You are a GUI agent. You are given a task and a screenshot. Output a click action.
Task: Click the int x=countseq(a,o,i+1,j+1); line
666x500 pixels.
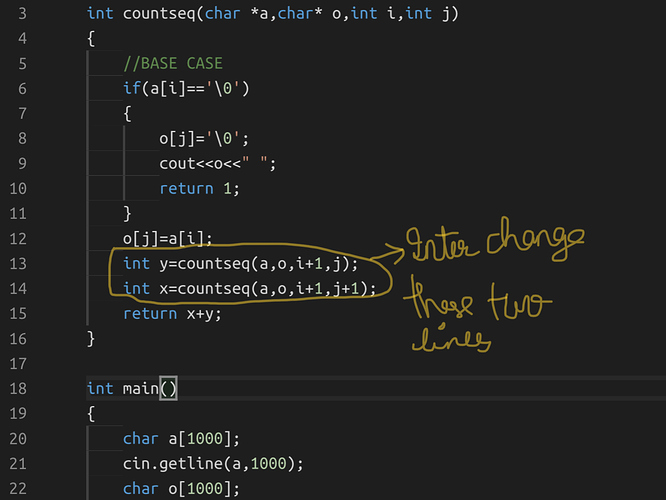[x=249, y=289]
